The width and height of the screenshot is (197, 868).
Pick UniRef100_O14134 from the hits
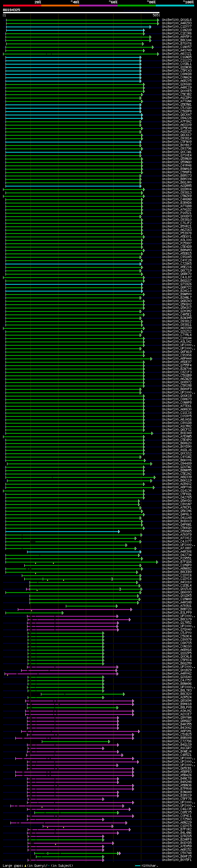[x=177, y=491]
